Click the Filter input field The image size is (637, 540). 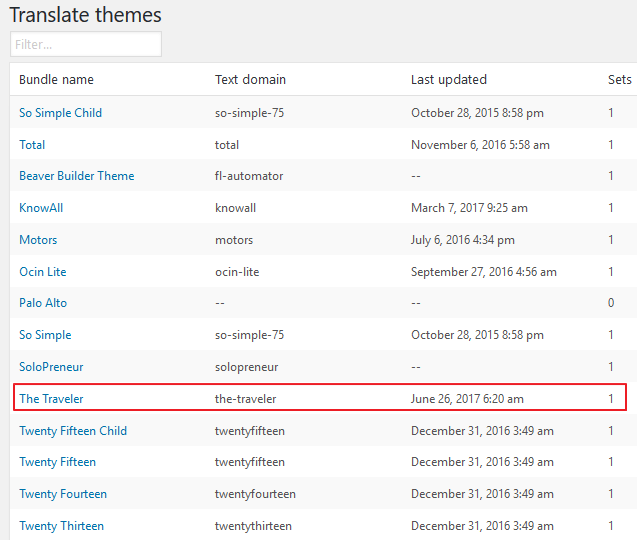tap(86, 44)
